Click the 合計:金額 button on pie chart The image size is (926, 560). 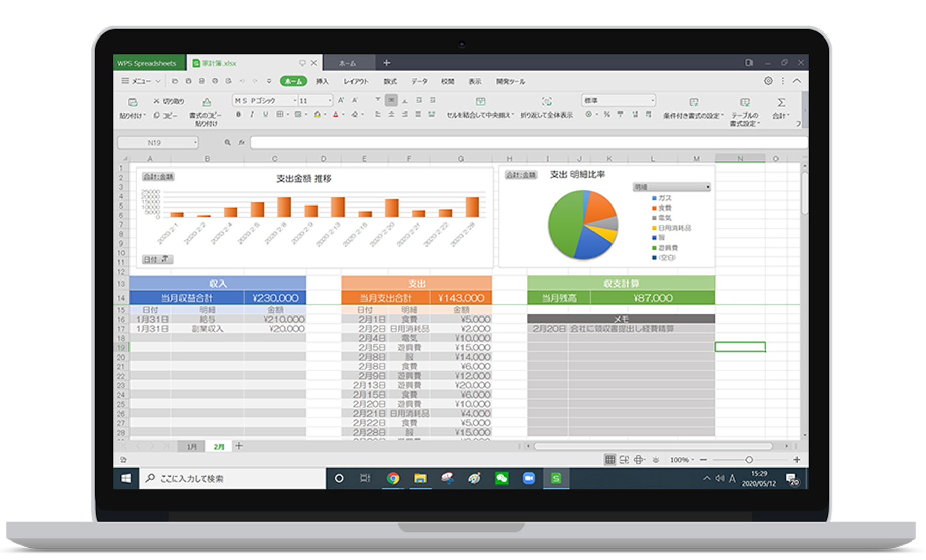521,175
